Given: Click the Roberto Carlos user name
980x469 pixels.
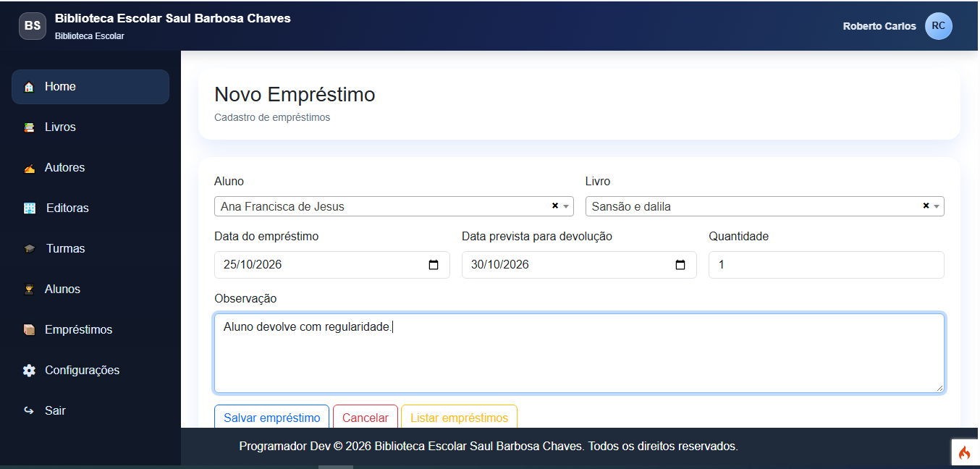Looking at the screenshot, I should pos(879,26).
